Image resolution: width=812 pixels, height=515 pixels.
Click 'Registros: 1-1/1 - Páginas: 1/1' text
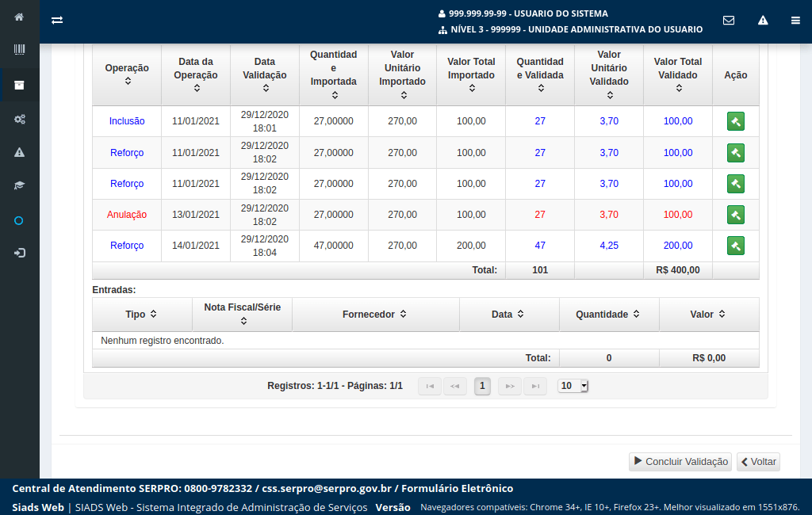335,386
